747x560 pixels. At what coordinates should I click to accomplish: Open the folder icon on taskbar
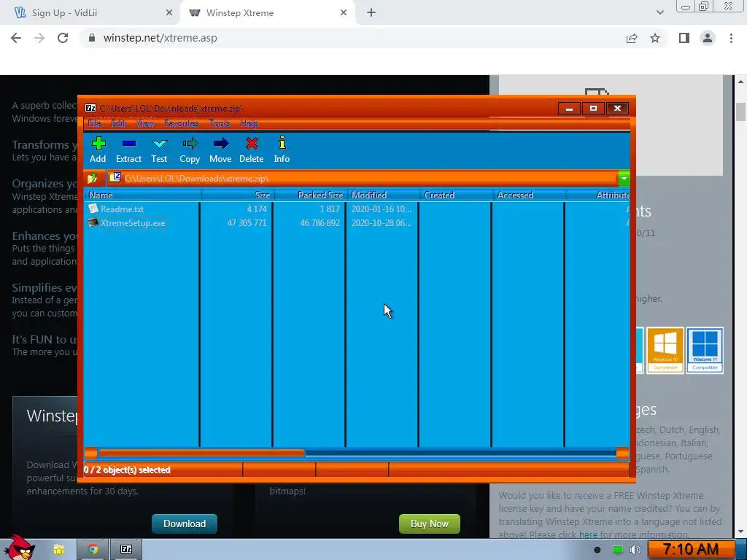58,550
